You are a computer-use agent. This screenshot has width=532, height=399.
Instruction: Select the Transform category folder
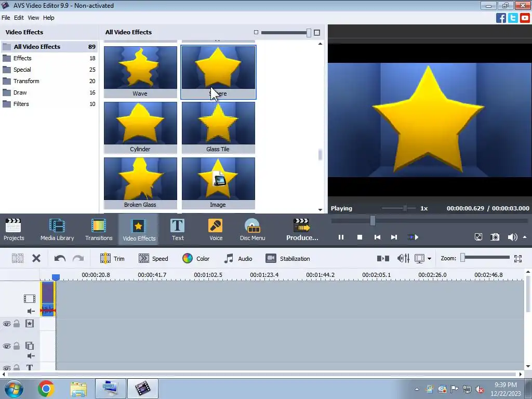(49, 81)
